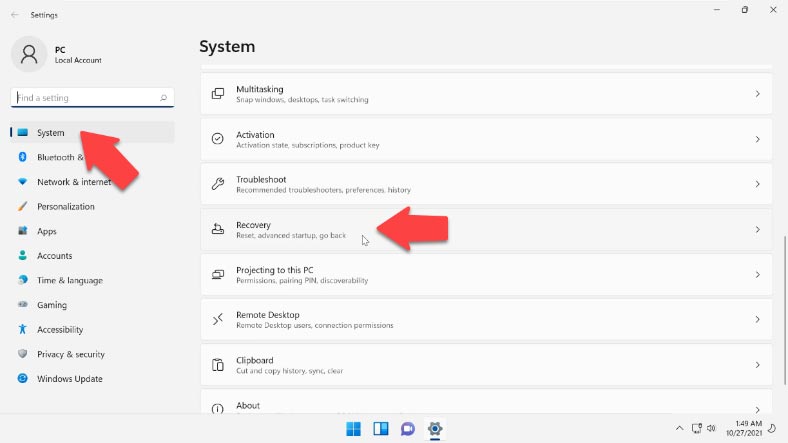Screen dimensions: 788x443
Task: Click the Multitasking snap windows icon
Action: 218,94
